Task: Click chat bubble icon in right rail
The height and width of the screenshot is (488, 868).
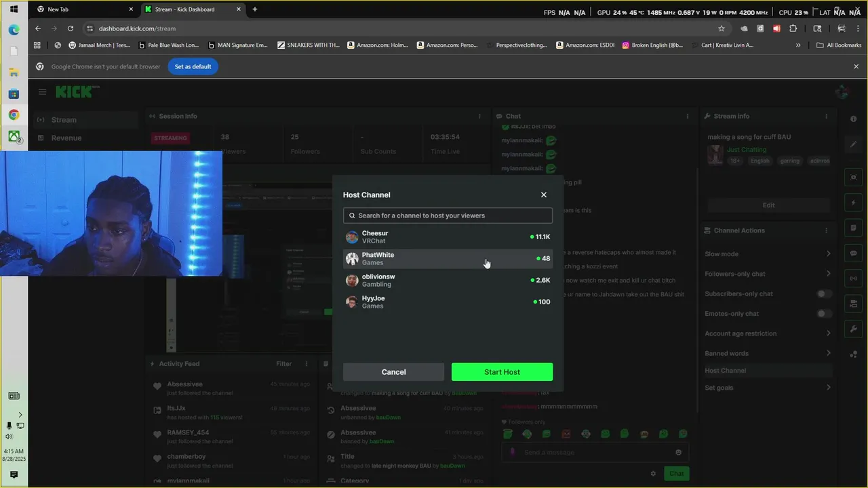Action: [853, 253]
